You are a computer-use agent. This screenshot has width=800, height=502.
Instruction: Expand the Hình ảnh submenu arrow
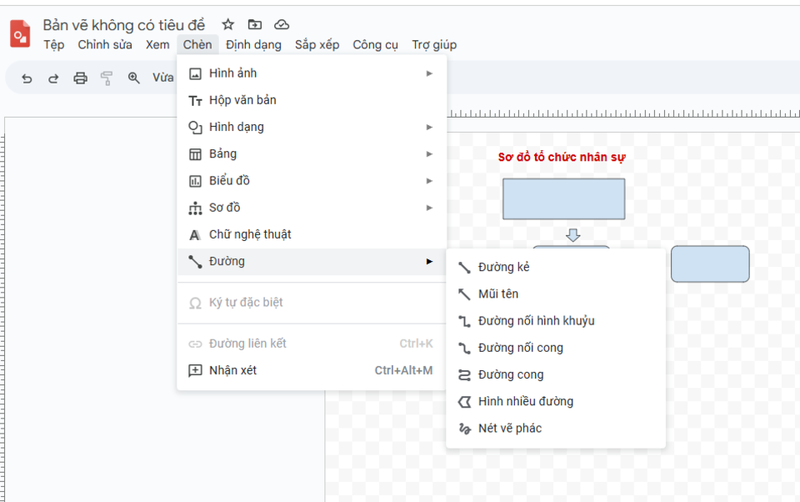pos(430,73)
